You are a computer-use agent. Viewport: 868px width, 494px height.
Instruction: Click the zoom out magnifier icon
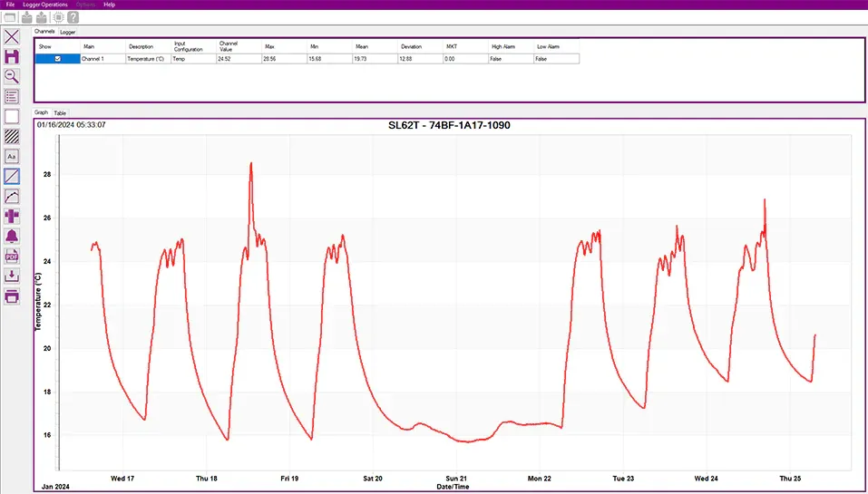point(12,76)
